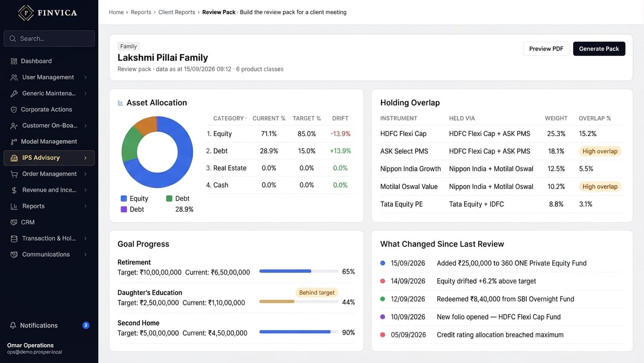Click the blue Equity legend swatch
Screen dimensions: 644x363
(124, 199)
